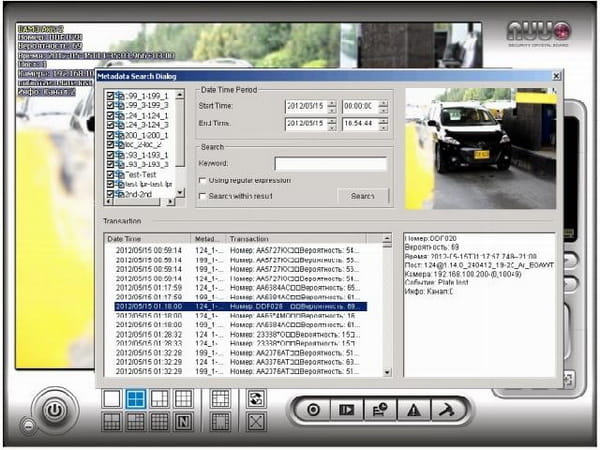Increment the Start Time date stepper
Image resolution: width=600 pixels, height=450 pixels.
click(x=334, y=102)
